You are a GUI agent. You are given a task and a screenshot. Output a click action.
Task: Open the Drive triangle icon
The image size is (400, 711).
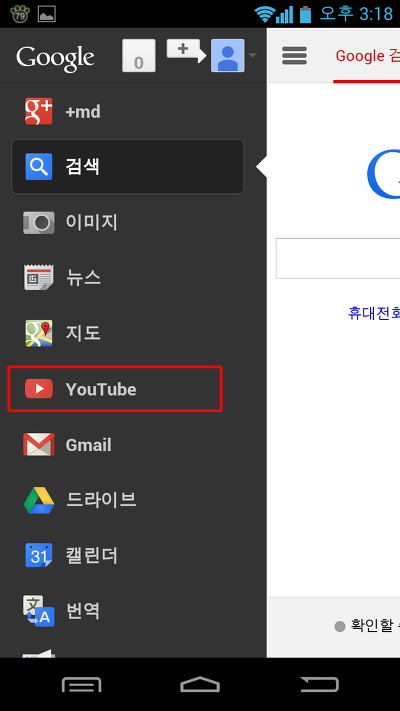[39, 500]
